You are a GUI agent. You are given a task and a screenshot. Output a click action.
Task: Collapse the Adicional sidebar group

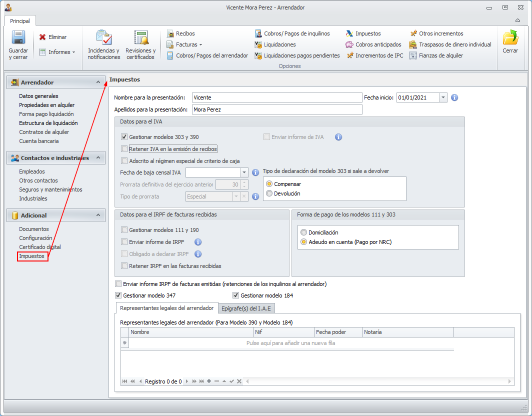(98, 215)
